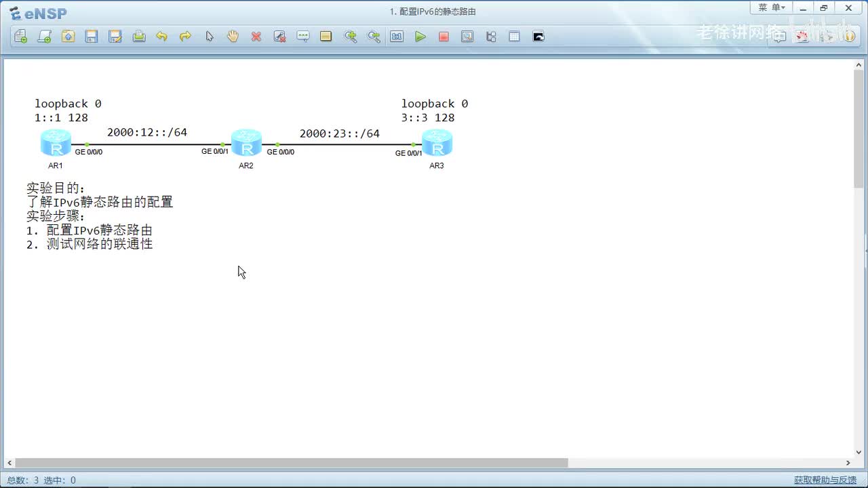Click the clear-all broom icon
This screenshot has width=868, height=488.
[279, 37]
